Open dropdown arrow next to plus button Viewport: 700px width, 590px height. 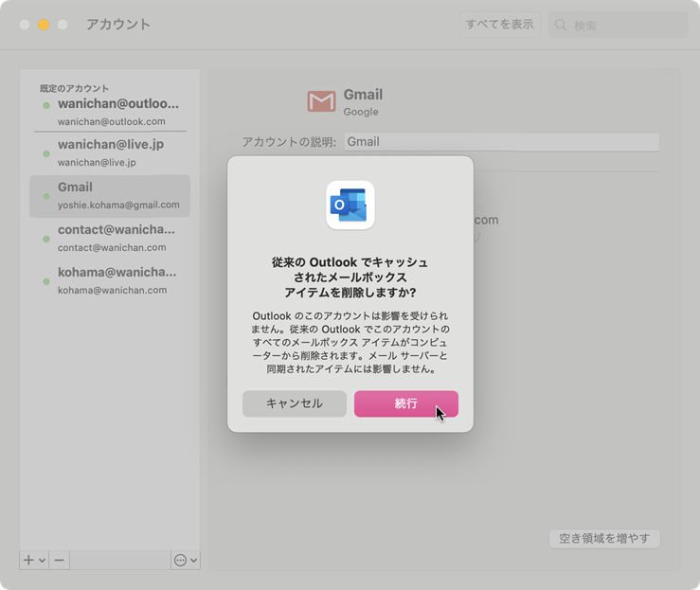[42, 560]
